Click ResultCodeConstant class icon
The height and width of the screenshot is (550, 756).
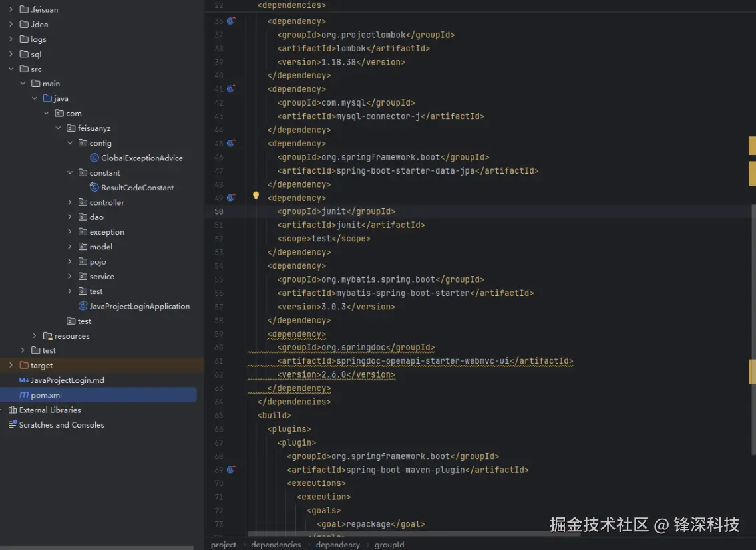(x=94, y=187)
